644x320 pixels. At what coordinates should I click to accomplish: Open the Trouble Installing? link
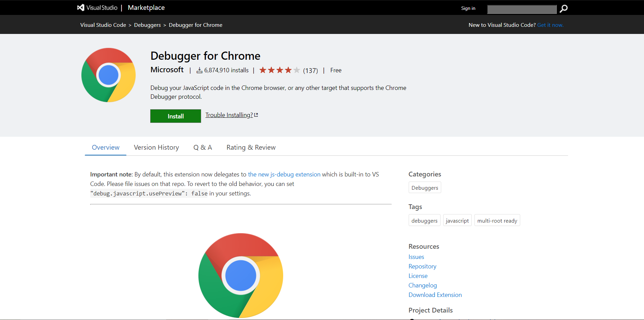click(229, 115)
